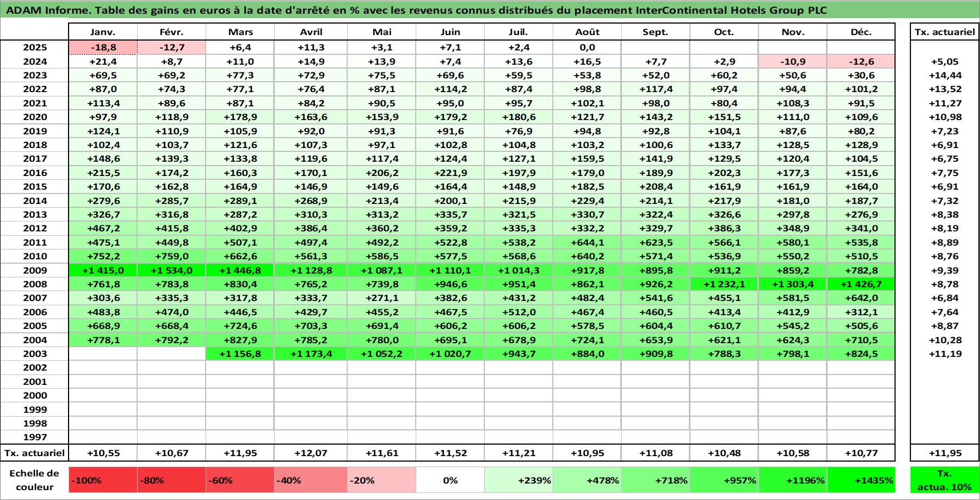Viewport: 980px width, 500px height.
Task: Select the +10,55 actuarial rate under Janv.
Action: 103,453
